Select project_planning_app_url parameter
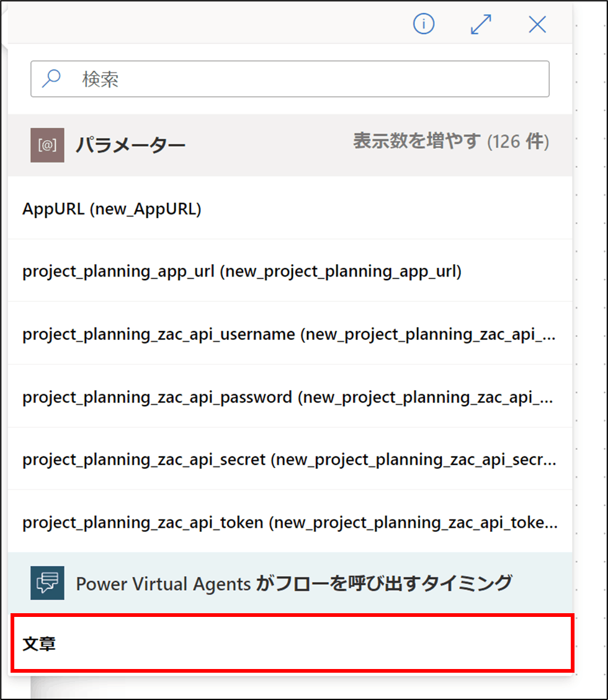This screenshot has width=608, height=700. point(290,271)
